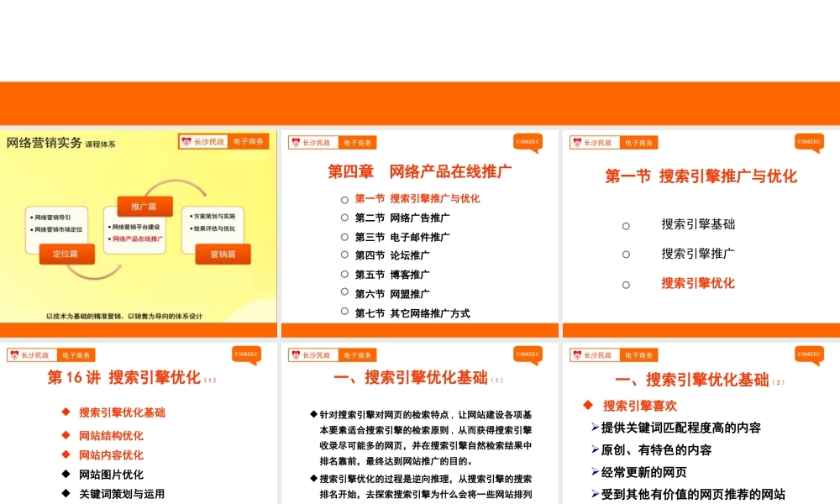Select the circle bullet next to 搜索引擎推广

pyautogui.click(x=626, y=255)
